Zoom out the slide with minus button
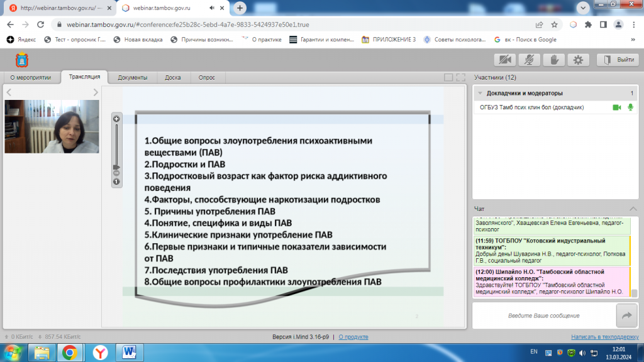This screenshot has width=644, height=362. click(x=116, y=173)
